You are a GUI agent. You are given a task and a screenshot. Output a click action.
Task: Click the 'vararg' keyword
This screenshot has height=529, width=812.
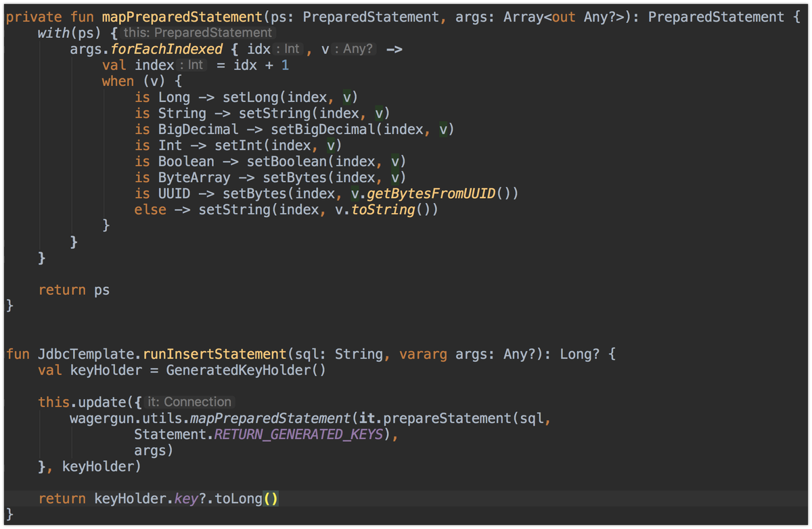(423, 354)
